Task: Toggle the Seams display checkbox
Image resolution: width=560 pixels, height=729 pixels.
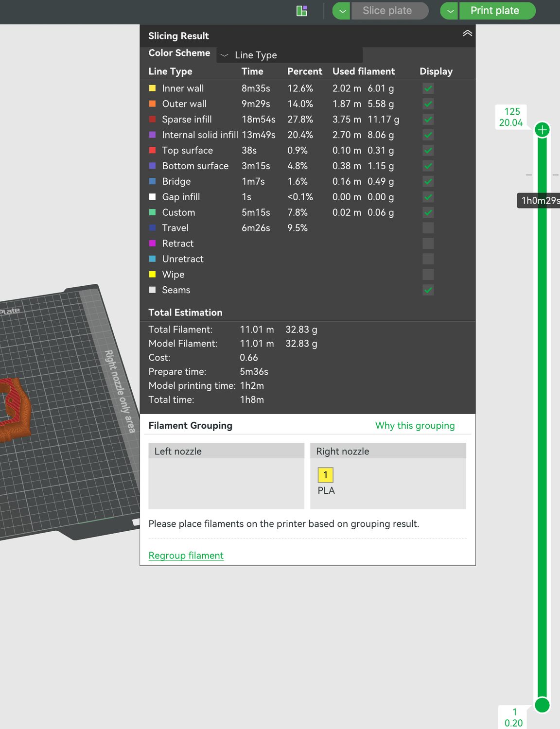Action: tap(428, 290)
